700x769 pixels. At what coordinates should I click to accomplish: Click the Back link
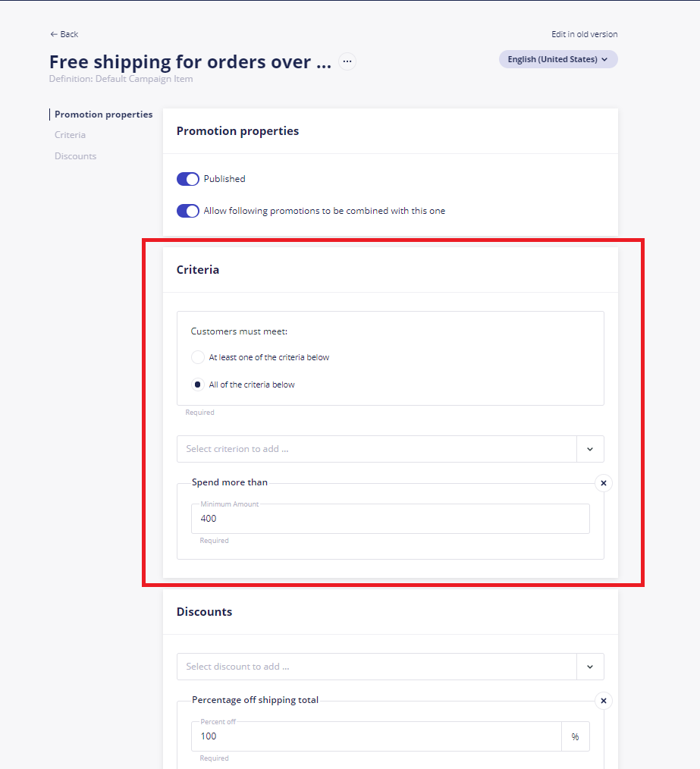[x=64, y=34]
